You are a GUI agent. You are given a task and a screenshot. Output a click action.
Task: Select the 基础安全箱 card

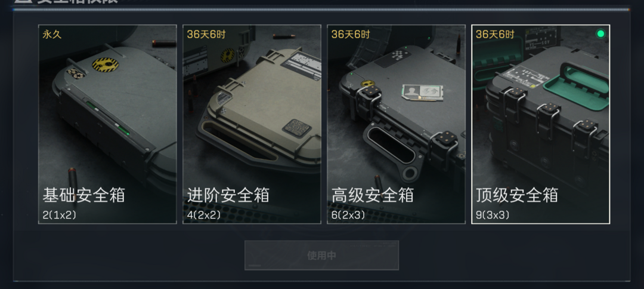[107, 124]
